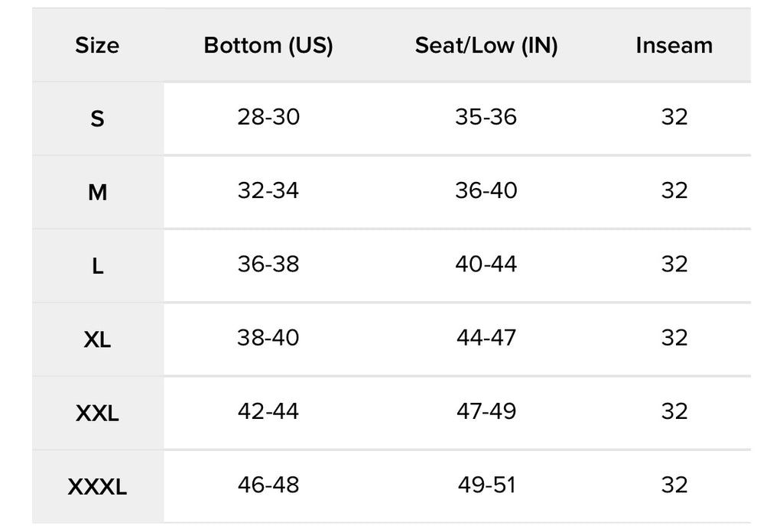The width and height of the screenshot is (783, 532).
Task: Select the XL size row label
Action: click(97, 340)
